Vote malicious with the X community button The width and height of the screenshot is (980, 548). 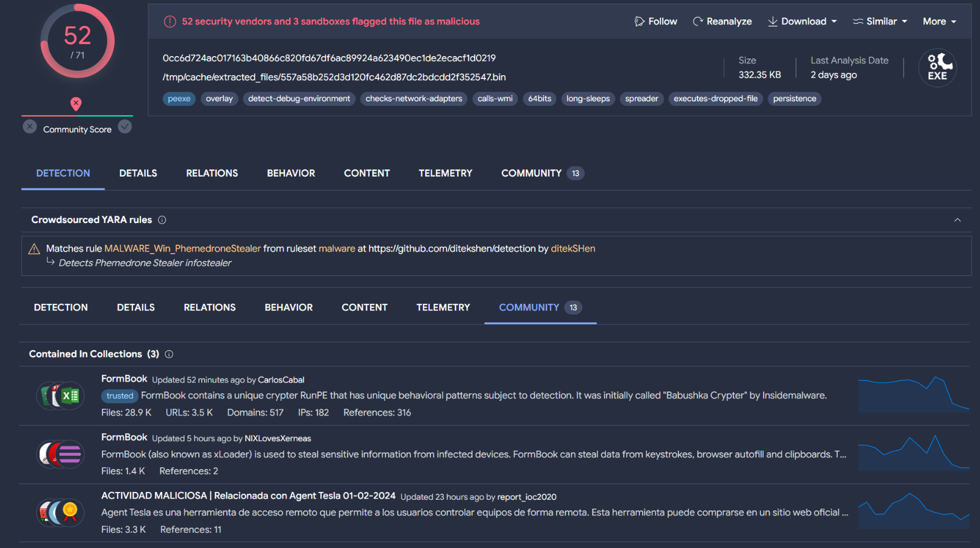point(30,127)
